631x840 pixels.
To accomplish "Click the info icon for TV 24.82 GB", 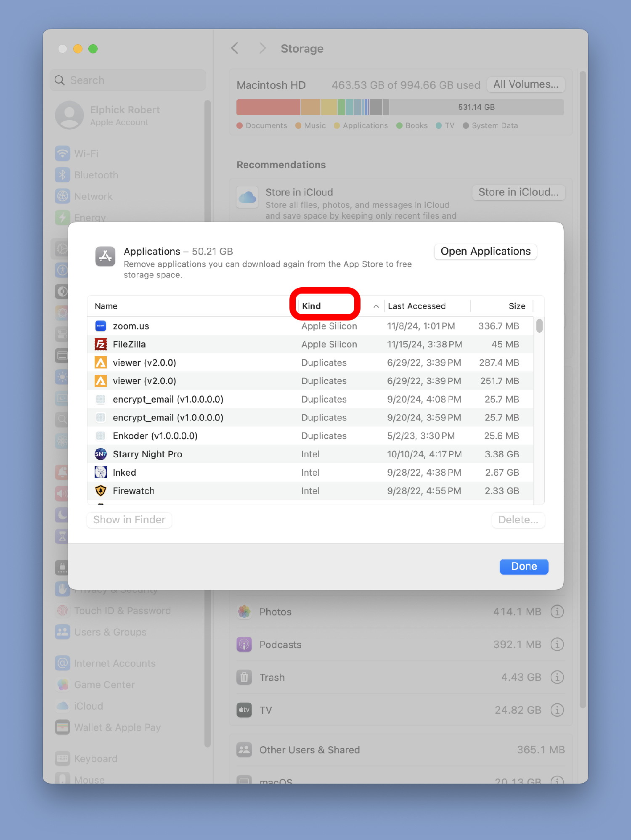I will (557, 710).
